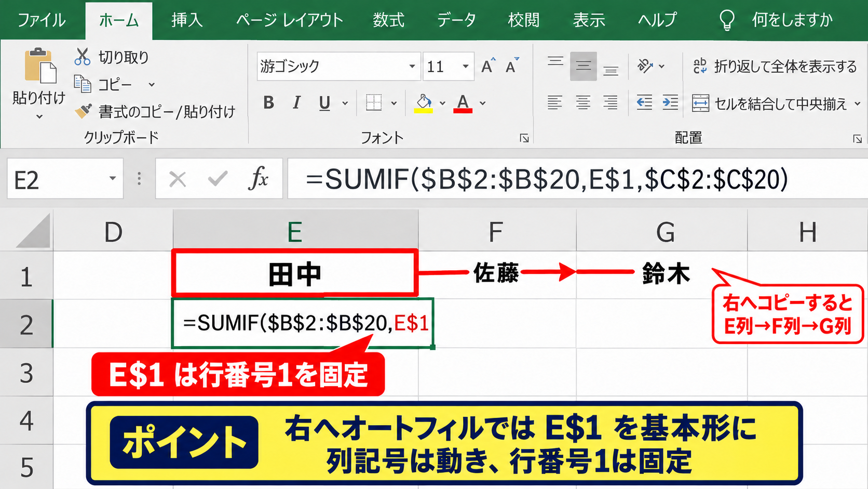Toggle Italic formatting

296,102
